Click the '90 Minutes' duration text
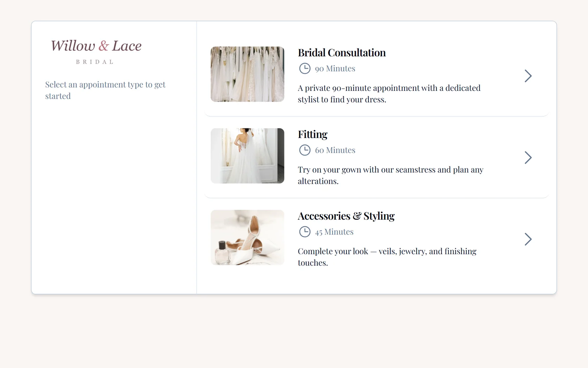588x368 pixels. click(335, 69)
